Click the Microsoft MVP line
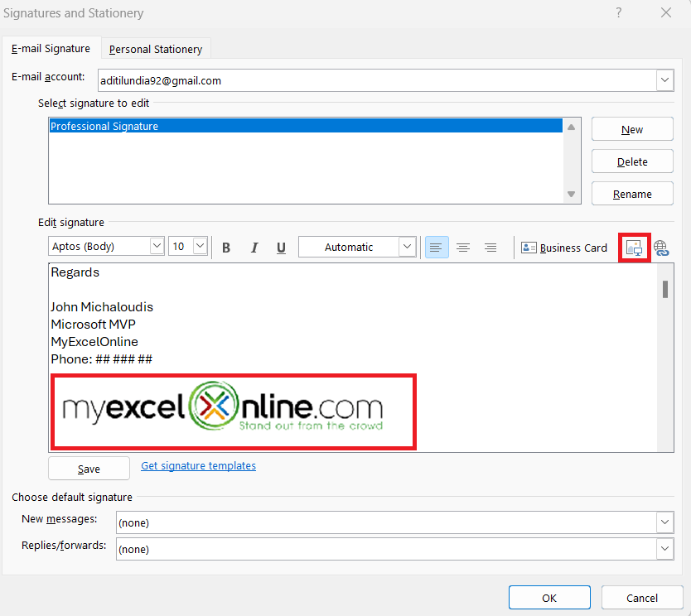This screenshot has width=691, height=616. point(93,324)
